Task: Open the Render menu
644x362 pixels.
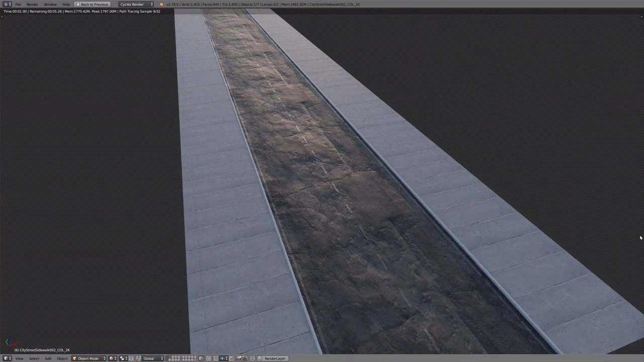Action: (32, 4)
